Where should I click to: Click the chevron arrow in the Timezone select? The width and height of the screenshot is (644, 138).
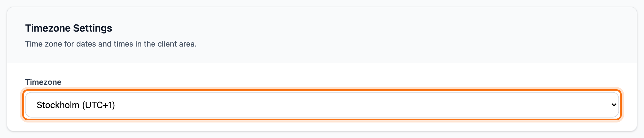tap(614, 105)
